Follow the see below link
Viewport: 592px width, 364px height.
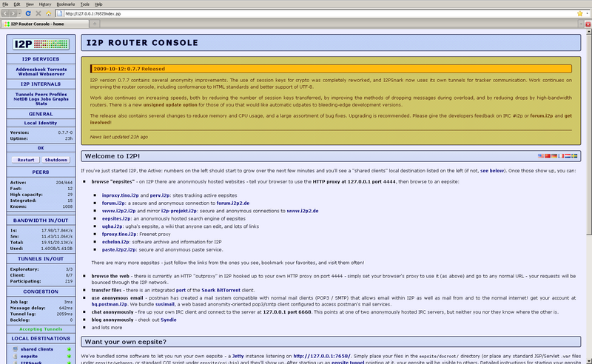[492, 171]
